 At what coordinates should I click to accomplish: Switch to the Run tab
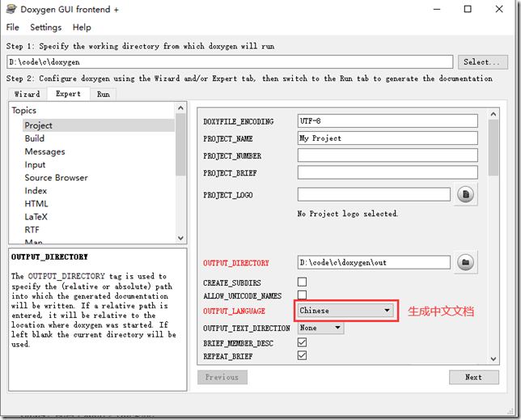[103, 94]
